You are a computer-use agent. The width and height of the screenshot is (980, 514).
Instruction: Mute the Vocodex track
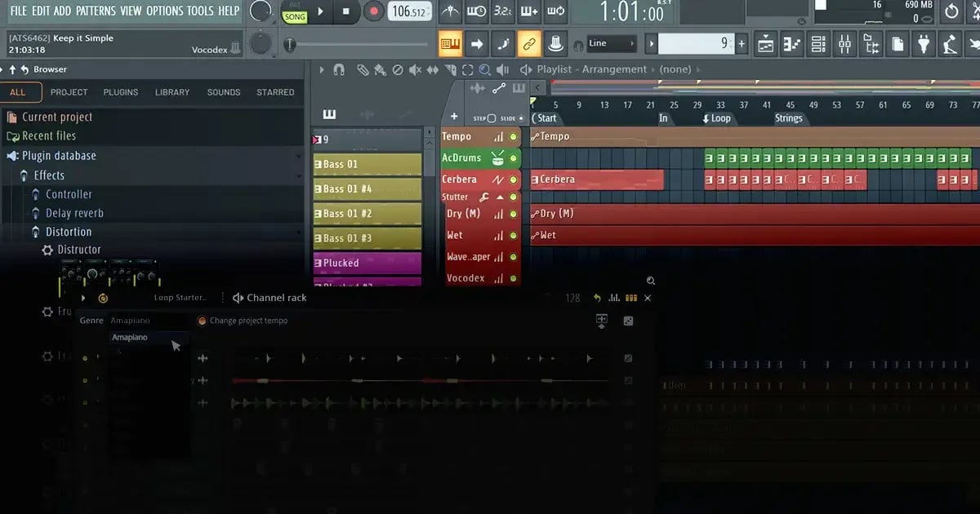click(x=514, y=278)
